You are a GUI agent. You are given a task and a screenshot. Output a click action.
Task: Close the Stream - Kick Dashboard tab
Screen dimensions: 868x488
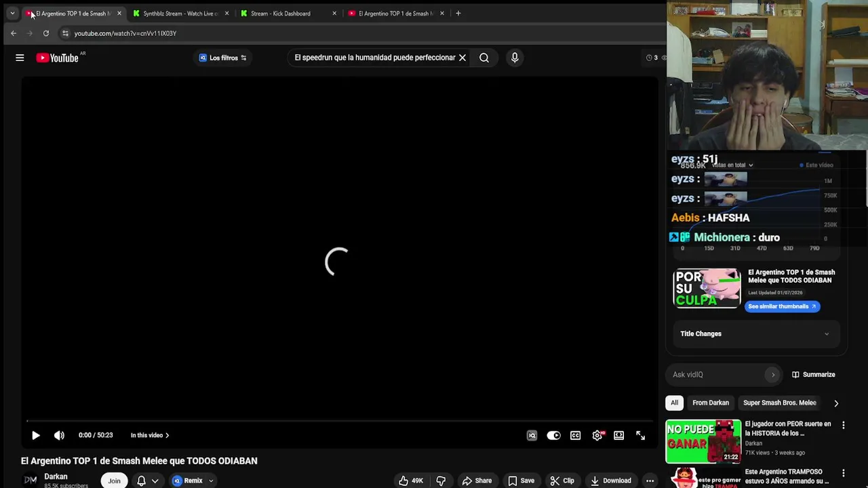pos(334,14)
